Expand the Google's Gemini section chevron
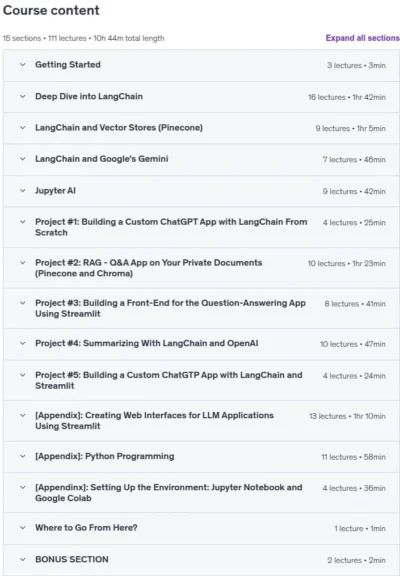400x576 pixels. pyautogui.click(x=23, y=159)
